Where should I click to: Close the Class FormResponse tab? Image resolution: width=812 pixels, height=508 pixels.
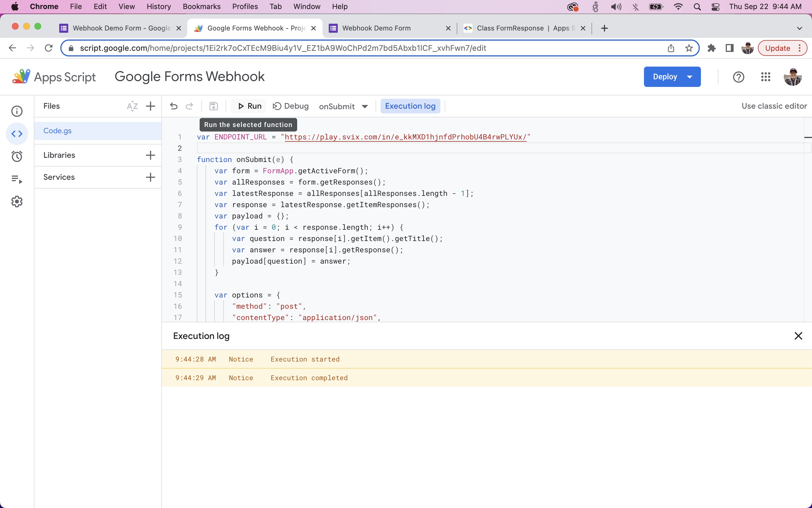point(583,28)
